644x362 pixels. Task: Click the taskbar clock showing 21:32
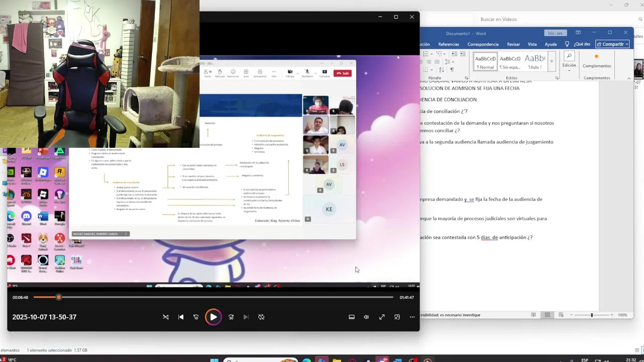[x=631, y=360]
